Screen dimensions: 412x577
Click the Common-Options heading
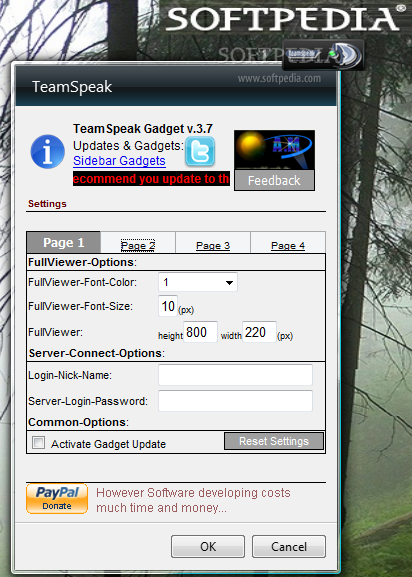(x=78, y=422)
